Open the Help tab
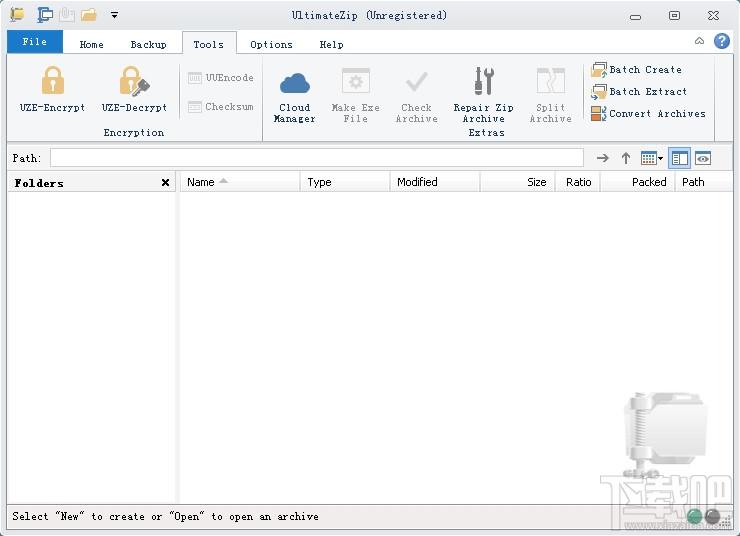 tap(331, 44)
